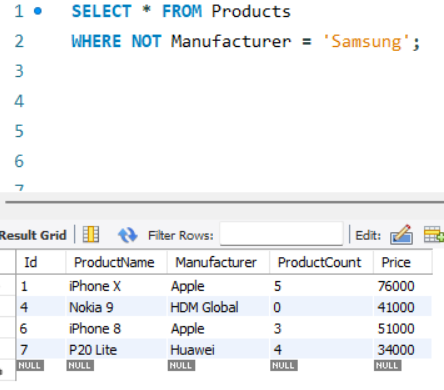Viewport: 444px width, 390px height.
Task: Click the blue statement marker dot on line 1
Action: 38,11
